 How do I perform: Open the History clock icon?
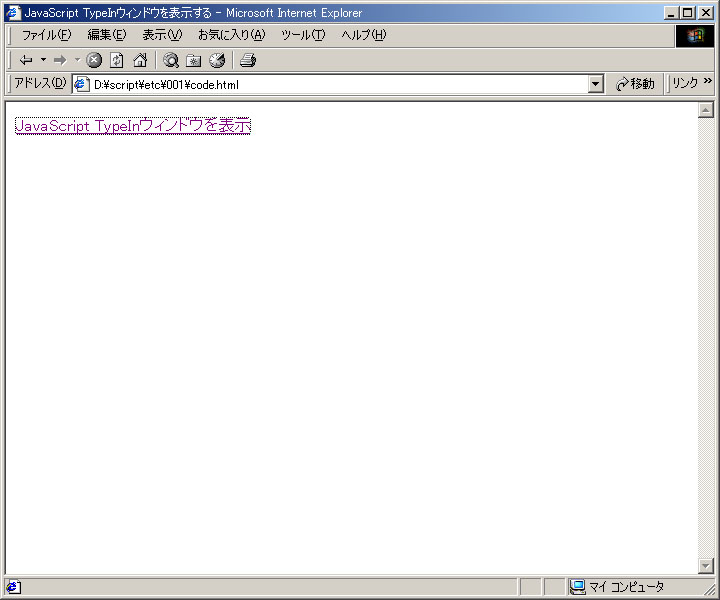[x=217, y=60]
